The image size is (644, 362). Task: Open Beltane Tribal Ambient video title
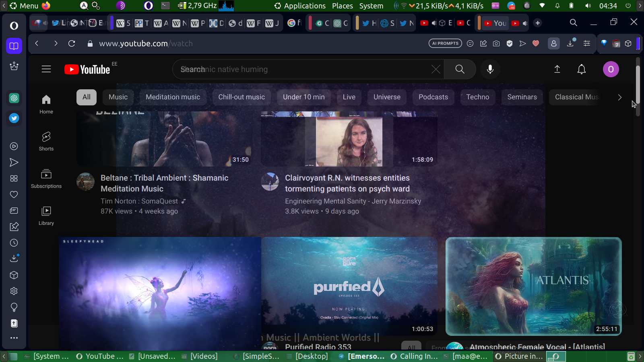pyautogui.click(x=165, y=183)
